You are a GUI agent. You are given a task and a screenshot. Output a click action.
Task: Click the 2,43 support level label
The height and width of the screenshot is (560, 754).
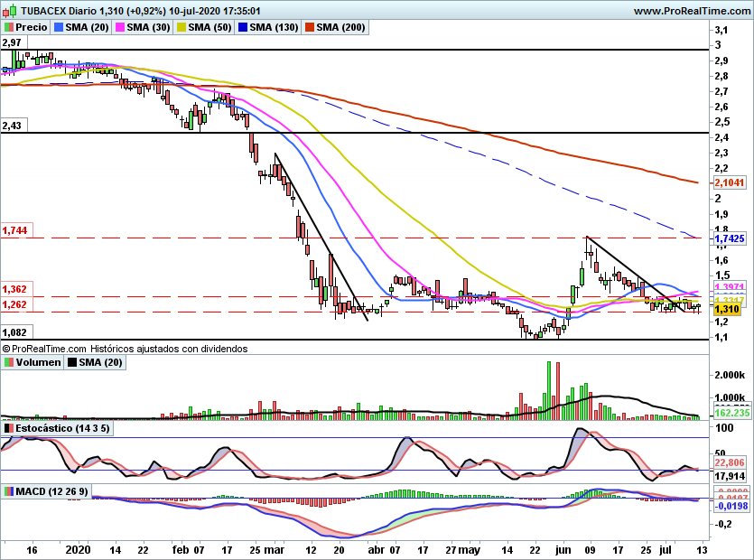(x=12, y=126)
